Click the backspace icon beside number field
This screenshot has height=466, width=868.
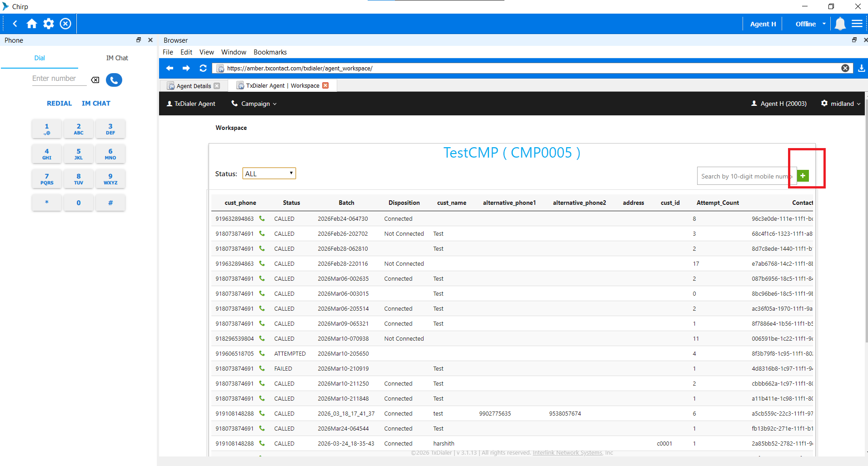point(95,80)
